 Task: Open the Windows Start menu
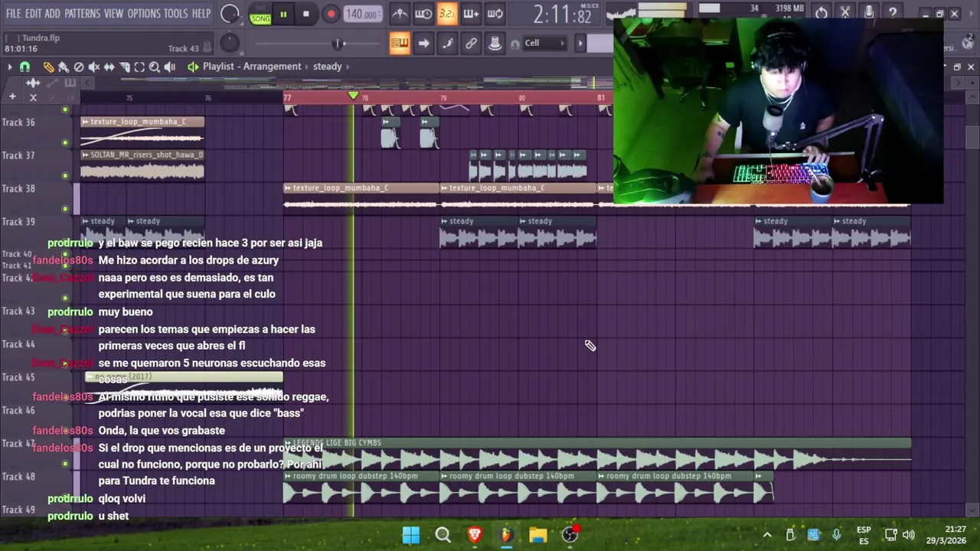[x=411, y=535]
